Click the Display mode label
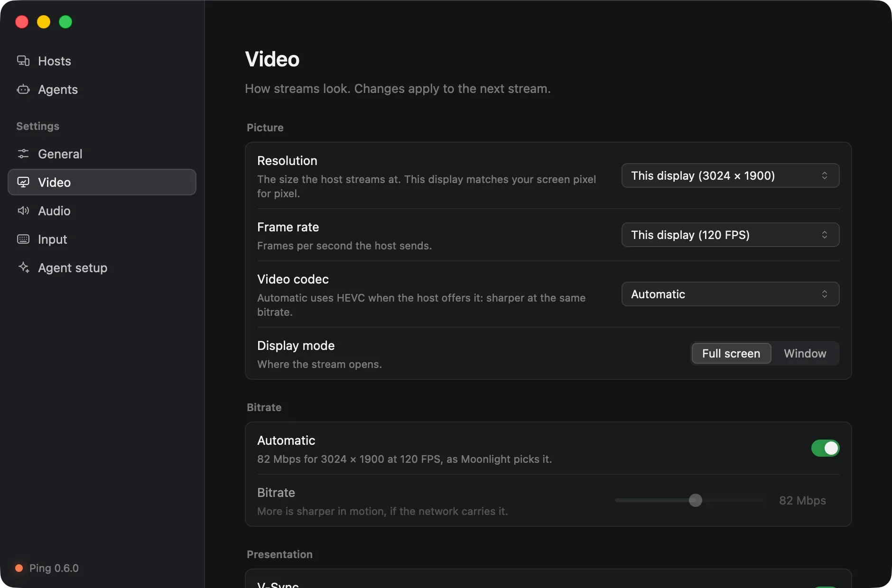The image size is (892, 588). click(x=296, y=346)
